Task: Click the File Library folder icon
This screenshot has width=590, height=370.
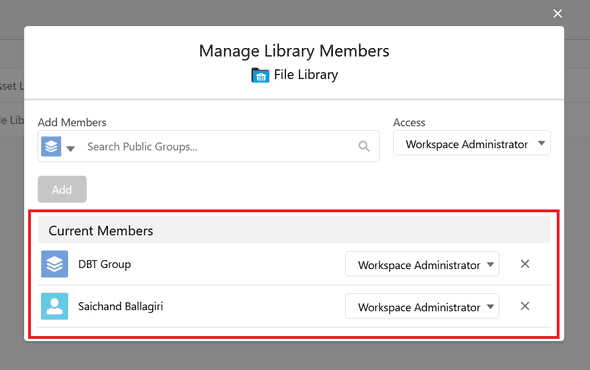Action: (x=260, y=75)
